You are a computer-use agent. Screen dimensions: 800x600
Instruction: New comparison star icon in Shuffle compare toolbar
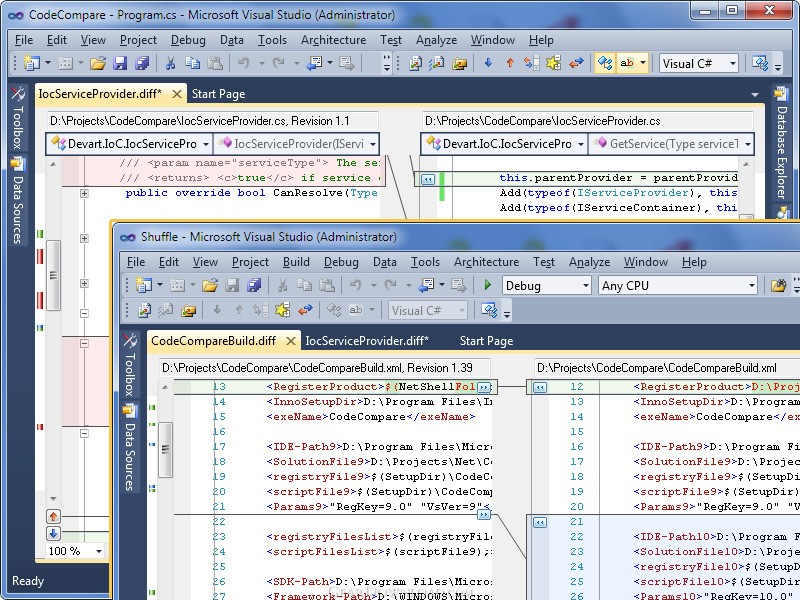click(x=282, y=310)
